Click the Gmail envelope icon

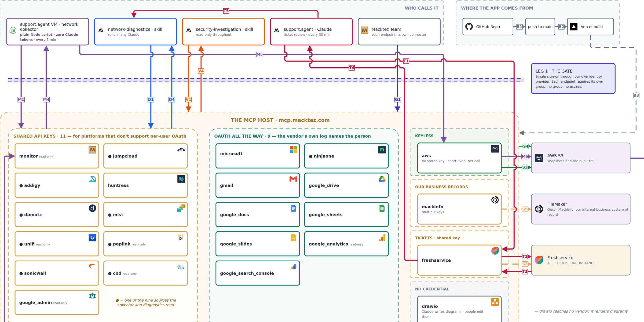pyautogui.click(x=293, y=179)
